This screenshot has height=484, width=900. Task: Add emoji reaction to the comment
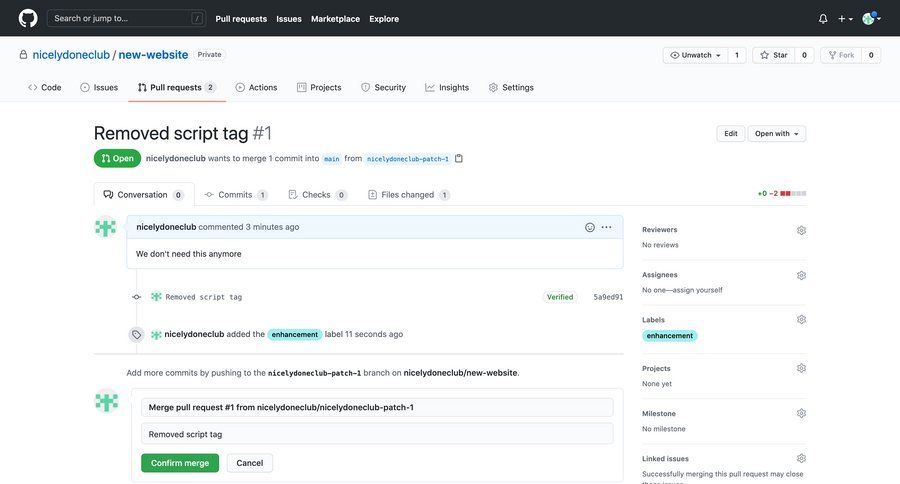[589, 227]
